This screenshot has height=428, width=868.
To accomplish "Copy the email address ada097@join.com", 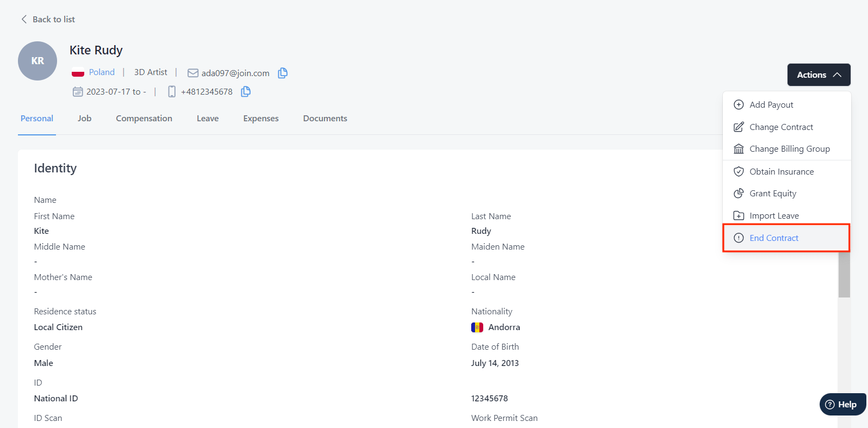I will click(x=283, y=73).
